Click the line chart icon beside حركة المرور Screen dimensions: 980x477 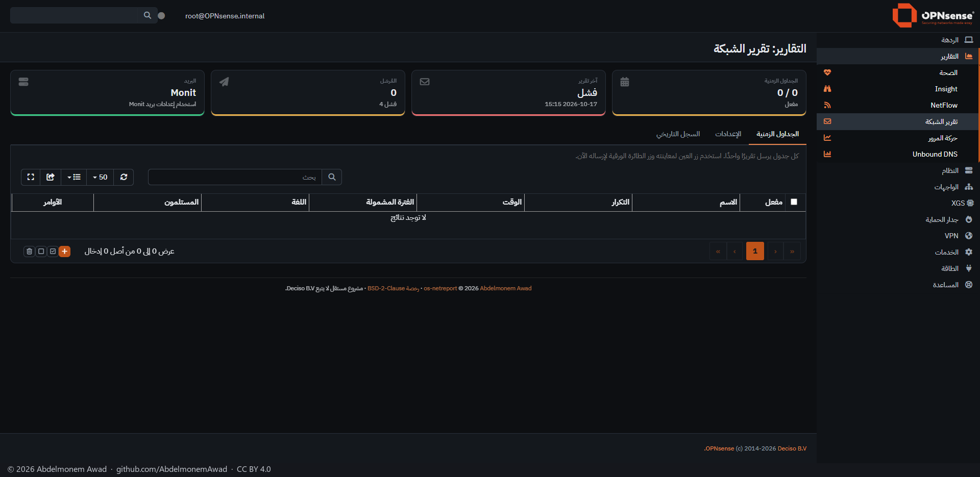(x=827, y=138)
